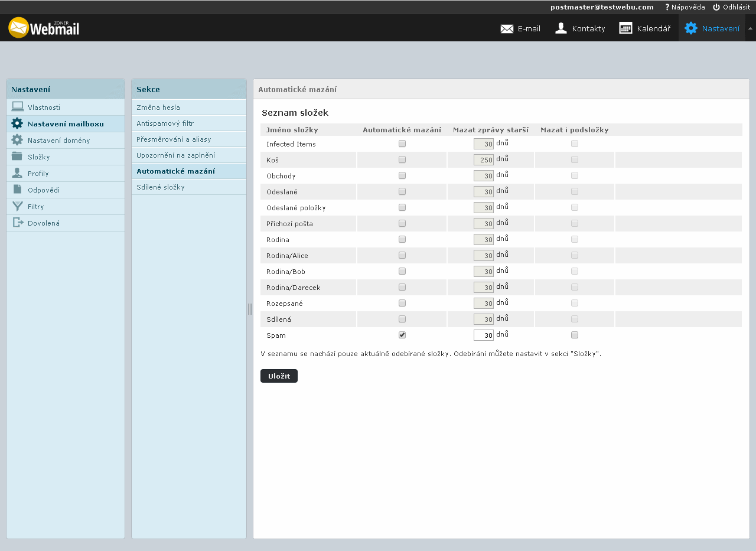Screen dimensions: 756x551
Task: Click the Kontakty person icon
Action: click(561, 28)
